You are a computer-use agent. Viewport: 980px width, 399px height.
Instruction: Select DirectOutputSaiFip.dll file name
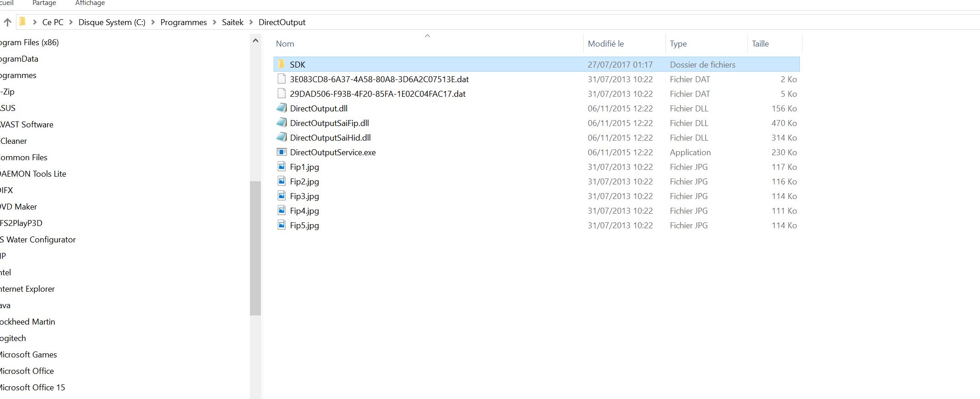(x=329, y=123)
